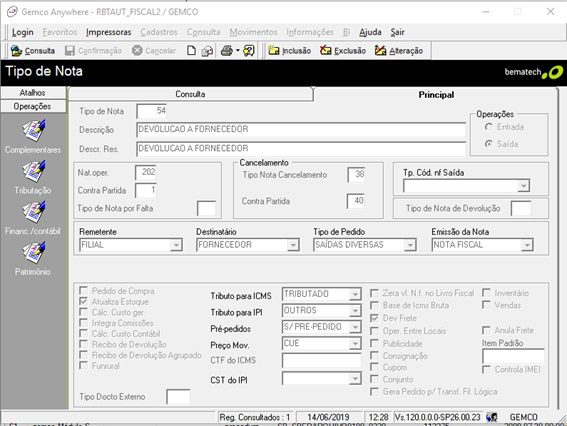Viewport: 567px width, 426px height.
Task: Open the Patrimônio shortcut icon
Action: (34, 253)
